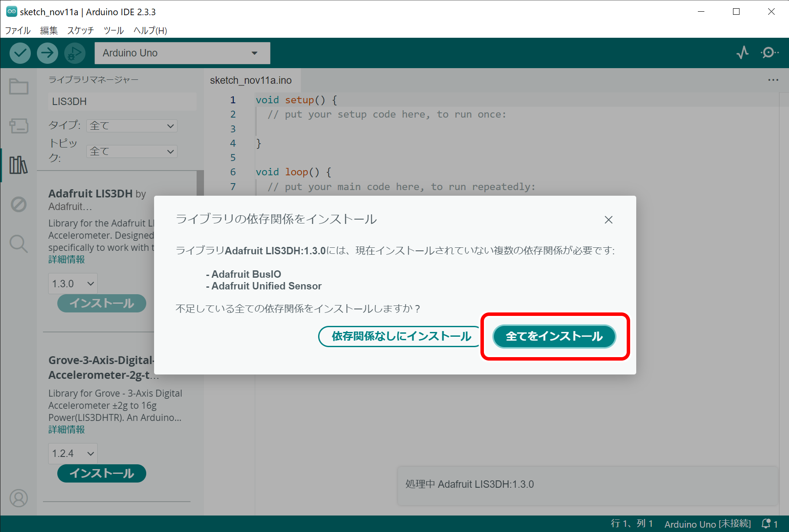Click 依存関係なしにインストール button
The image size is (789, 532).
click(x=401, y=336)
